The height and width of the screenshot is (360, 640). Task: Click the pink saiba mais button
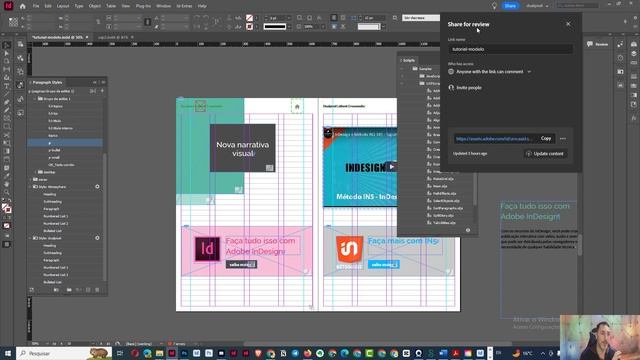pos(241,264)
